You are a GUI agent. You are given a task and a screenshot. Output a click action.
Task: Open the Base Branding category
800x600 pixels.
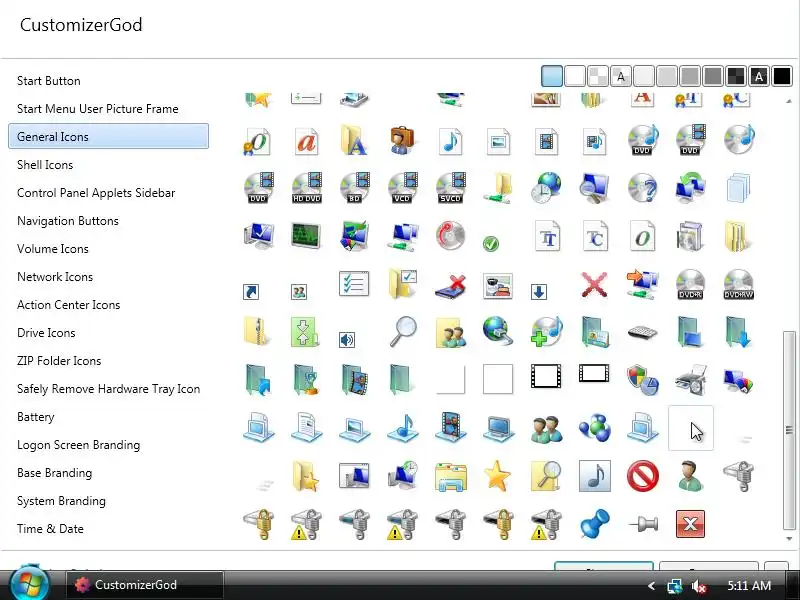pos(108,473)
